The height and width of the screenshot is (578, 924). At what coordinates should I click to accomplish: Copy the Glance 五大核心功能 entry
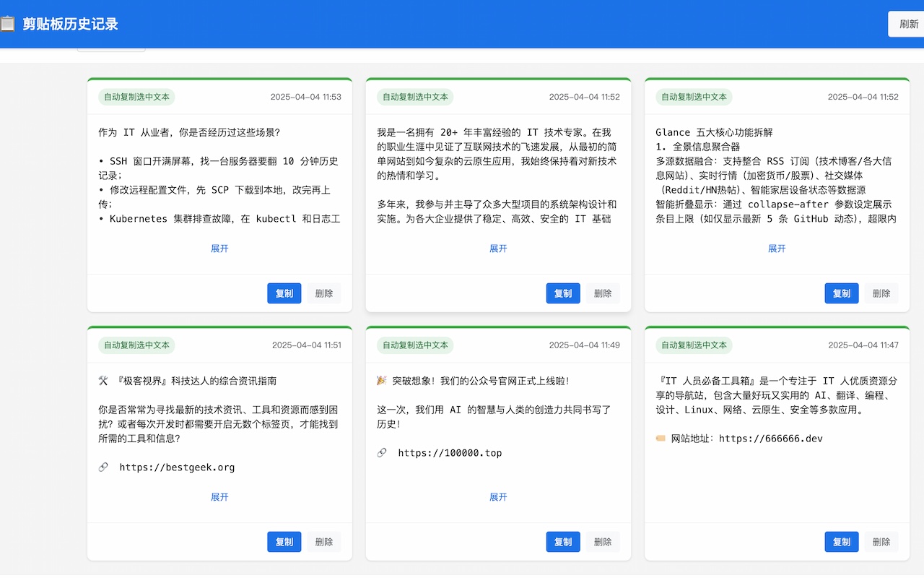[841, 293]
